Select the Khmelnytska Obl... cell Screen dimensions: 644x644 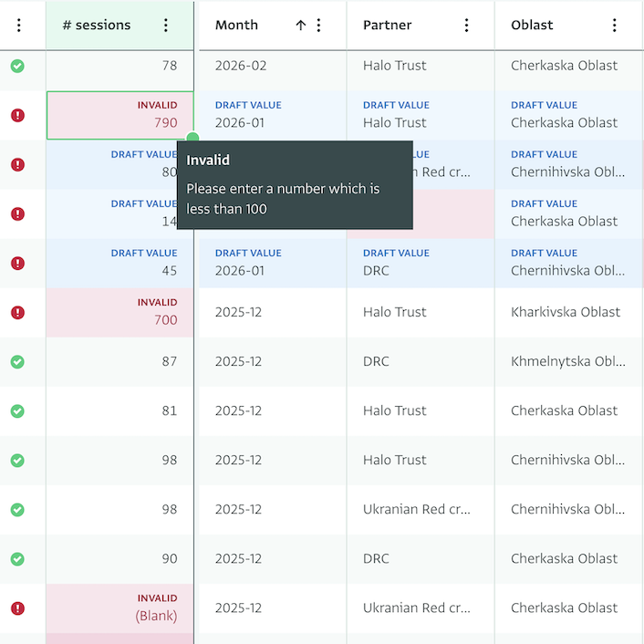[569, 362]
